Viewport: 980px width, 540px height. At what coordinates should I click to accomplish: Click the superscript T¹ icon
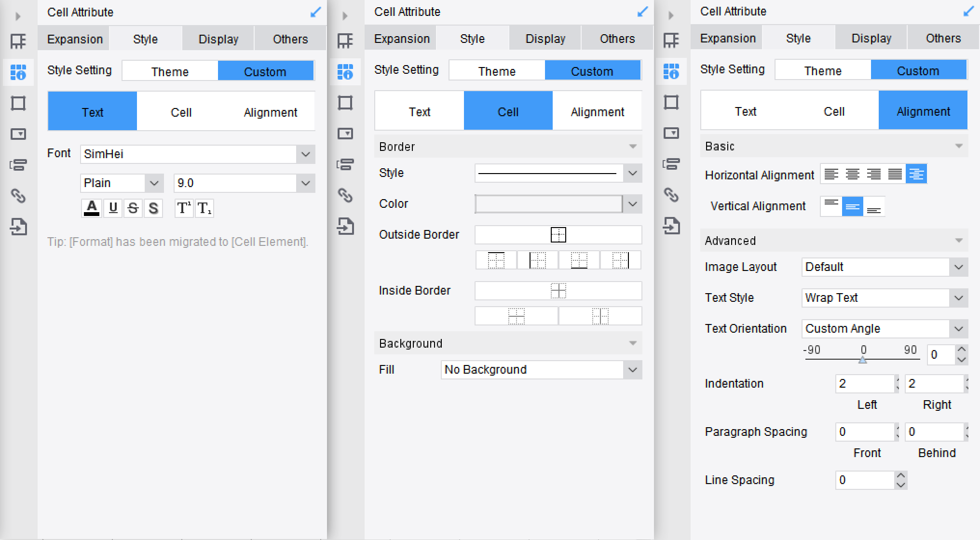pos(184,208)
